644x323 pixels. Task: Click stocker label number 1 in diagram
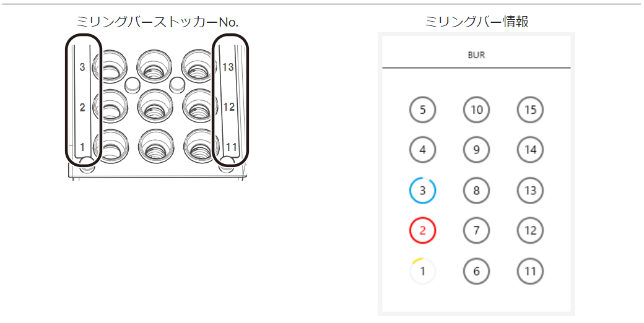[82, 147]
